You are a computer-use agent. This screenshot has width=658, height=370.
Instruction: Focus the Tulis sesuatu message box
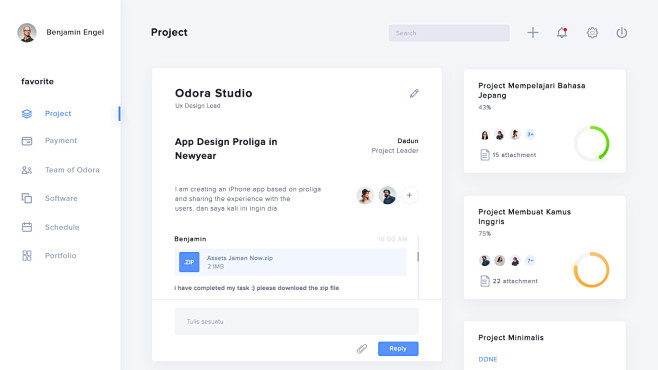[x=296, y=321]
